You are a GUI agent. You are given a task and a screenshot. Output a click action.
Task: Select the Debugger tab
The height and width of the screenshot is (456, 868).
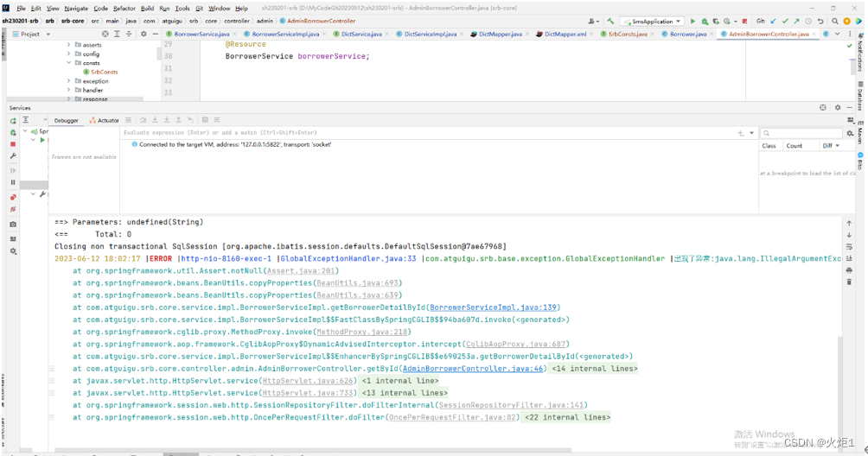click(67, 121)
